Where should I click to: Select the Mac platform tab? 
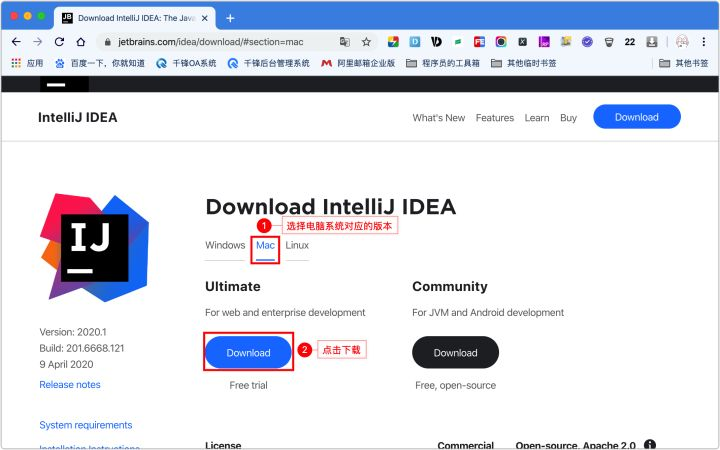(x=265, y=245)
